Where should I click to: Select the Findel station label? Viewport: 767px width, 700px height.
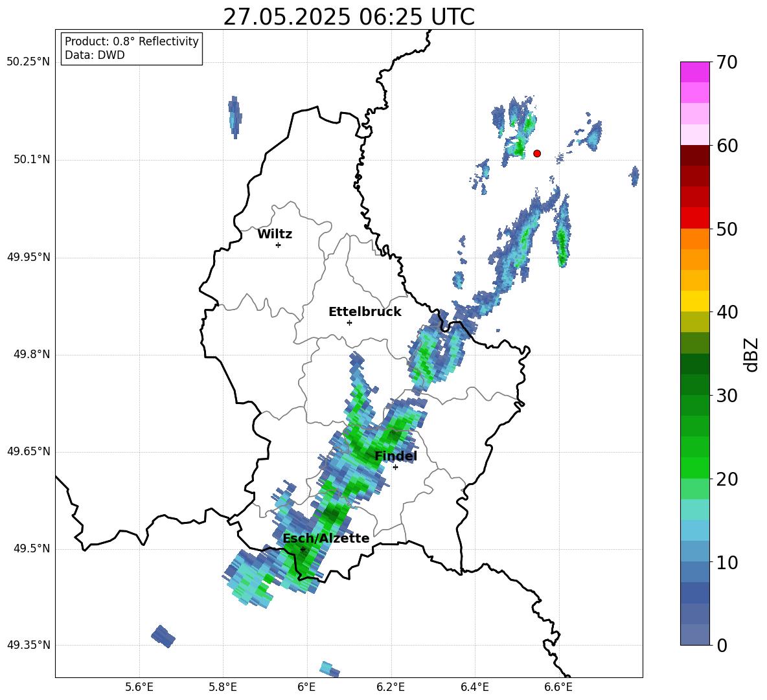pyautogui.click(x=396, y=456)
